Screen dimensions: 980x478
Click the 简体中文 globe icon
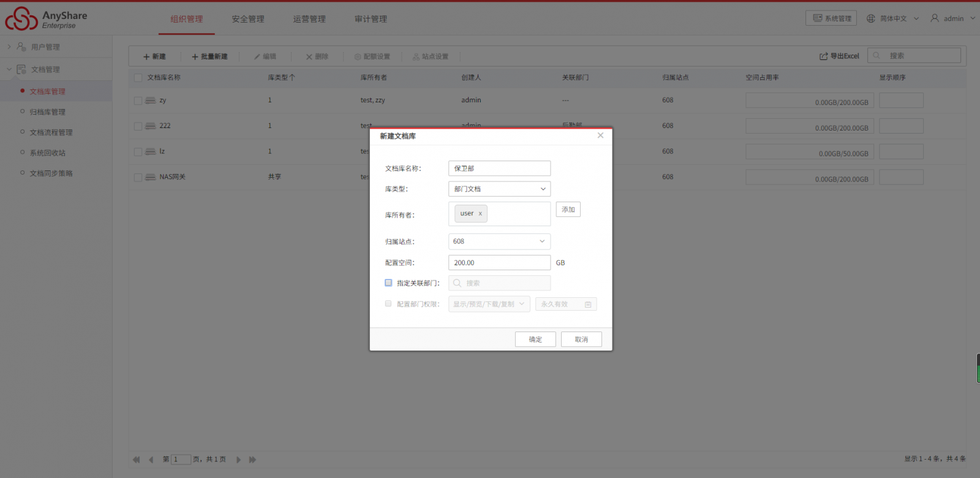870,18
